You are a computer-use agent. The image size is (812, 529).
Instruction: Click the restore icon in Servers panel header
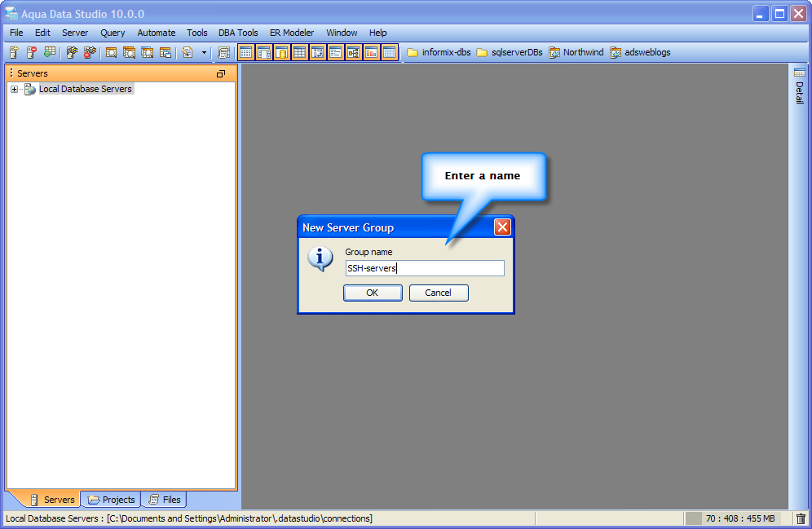point(221,74)
